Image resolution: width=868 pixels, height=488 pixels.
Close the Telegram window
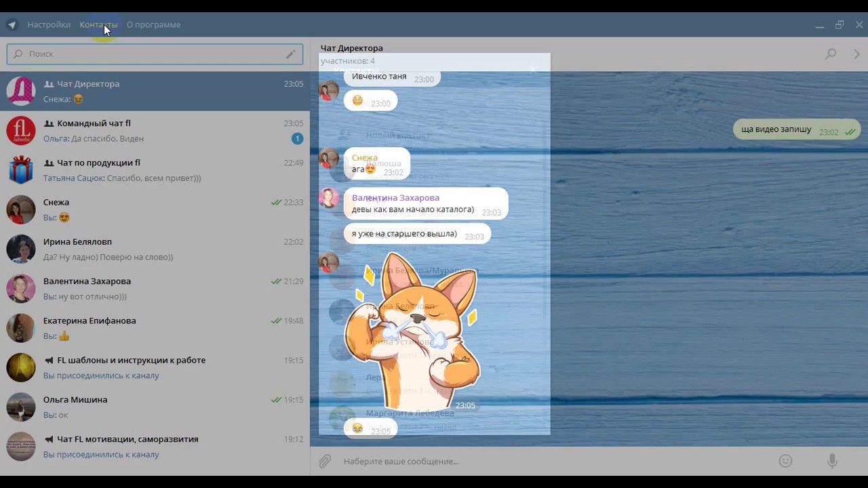click(859, 25)
